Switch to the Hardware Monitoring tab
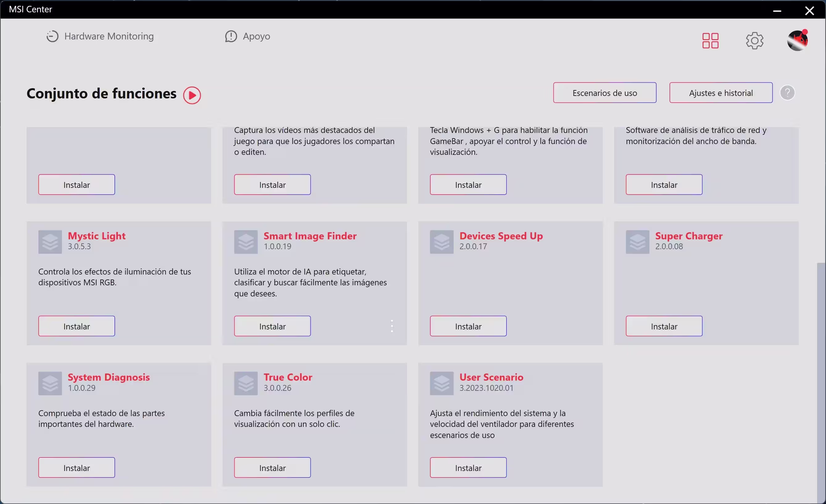This screenshot has height=504, width=826. tap(100, 36)
